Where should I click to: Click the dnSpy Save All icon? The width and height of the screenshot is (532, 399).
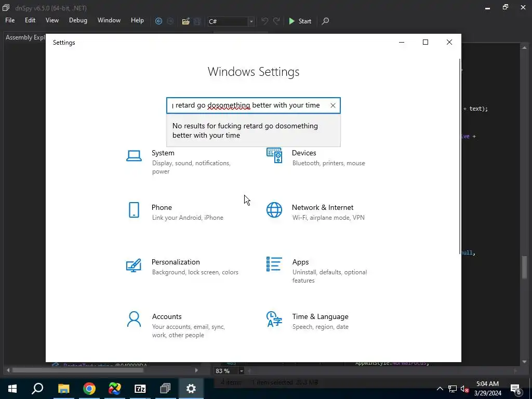pos(197,21)
